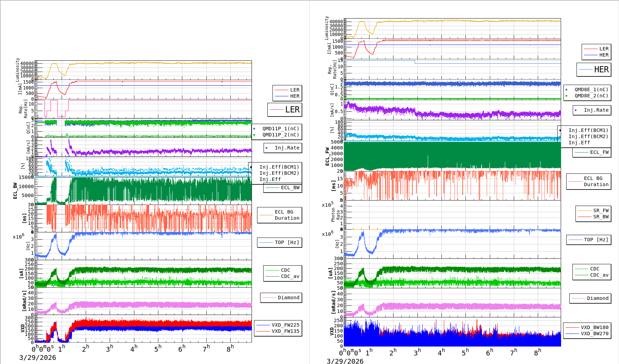This screenshot has width=619, height=364.
Task: Click the ECL_BW legend label
Action: [290, 187]
